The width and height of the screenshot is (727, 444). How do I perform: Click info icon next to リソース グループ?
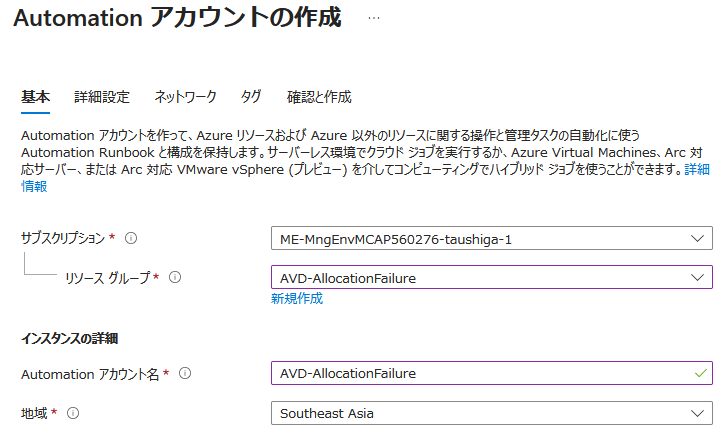[x=175, y=277]
